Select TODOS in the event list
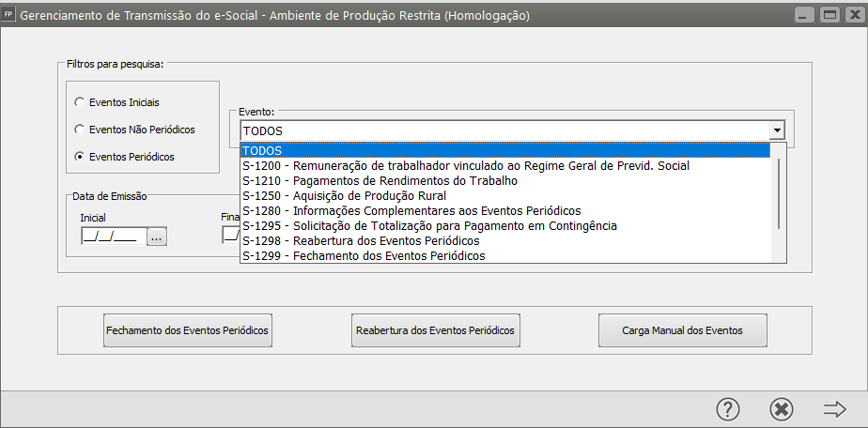The image size is (868, 428). (x=504, y=151)
